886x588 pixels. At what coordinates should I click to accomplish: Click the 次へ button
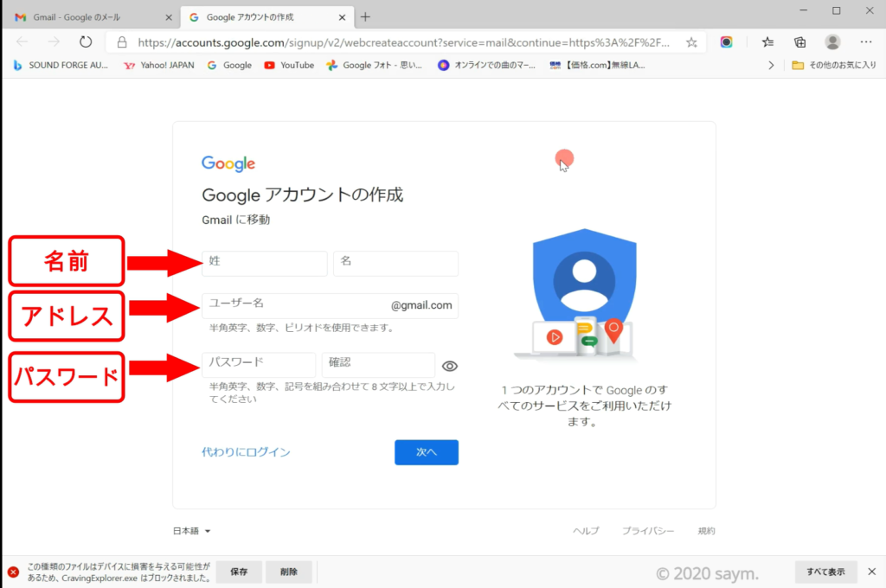click(x=426, y=452)
